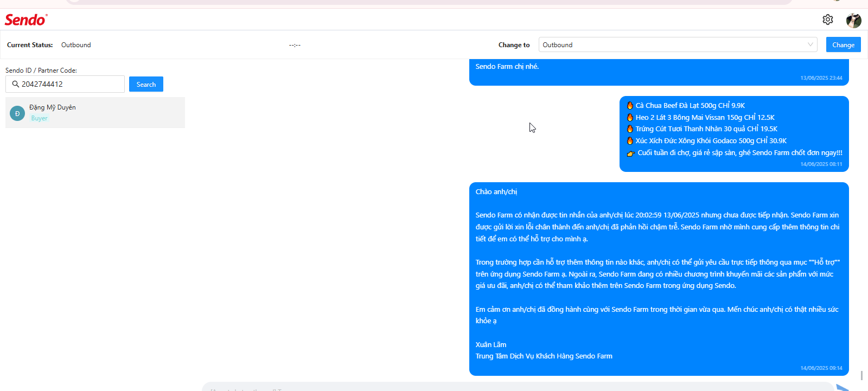Click the Xúc Xích Đức Xông Khói line
Image resolution: width=868 pixels, height=391 pixels.
tap(706, 141)
